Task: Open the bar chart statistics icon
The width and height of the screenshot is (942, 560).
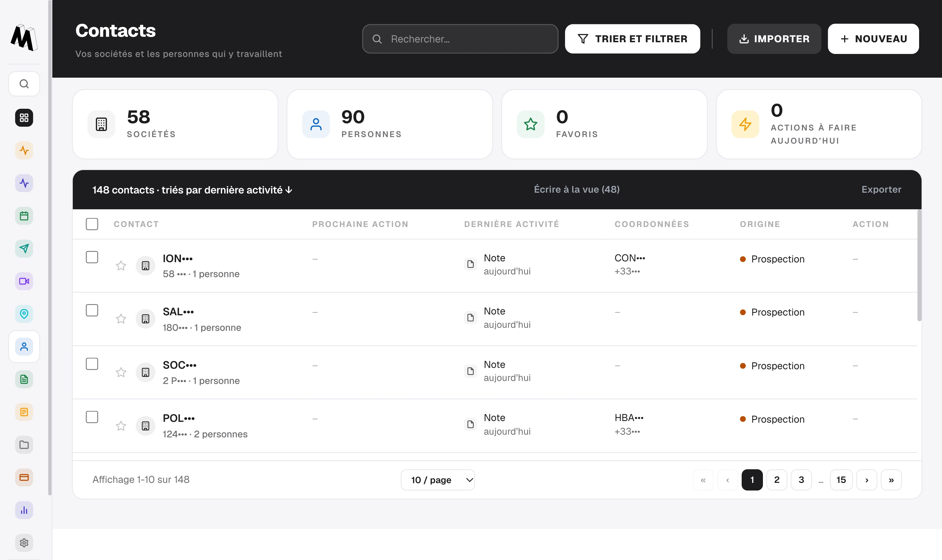Action: click(24, 510)
